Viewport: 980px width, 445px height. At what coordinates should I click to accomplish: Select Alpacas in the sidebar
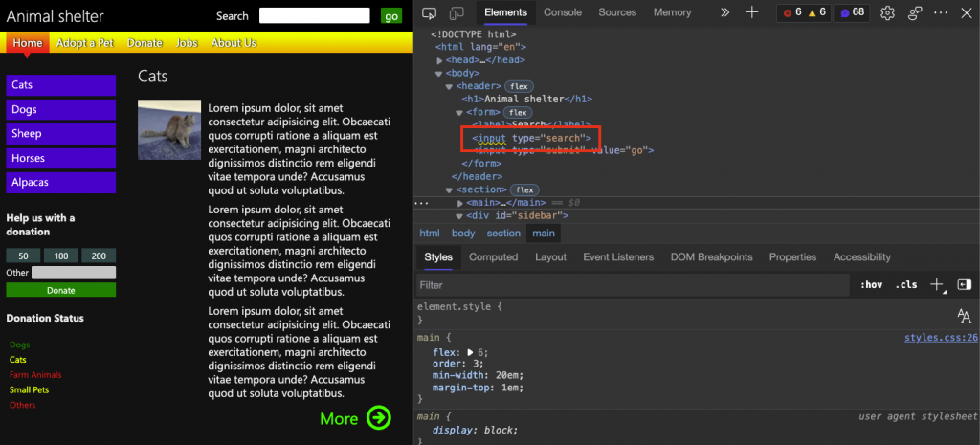coord(60,183)
